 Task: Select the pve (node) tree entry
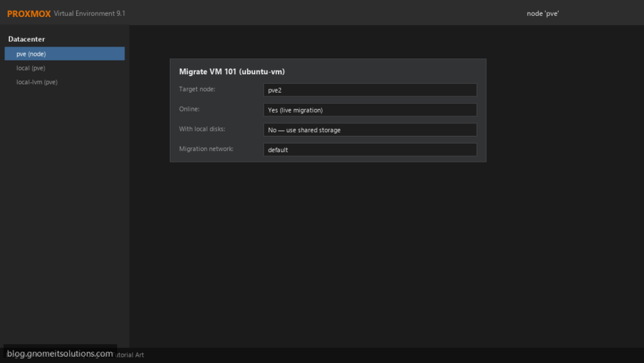[65, 54]
